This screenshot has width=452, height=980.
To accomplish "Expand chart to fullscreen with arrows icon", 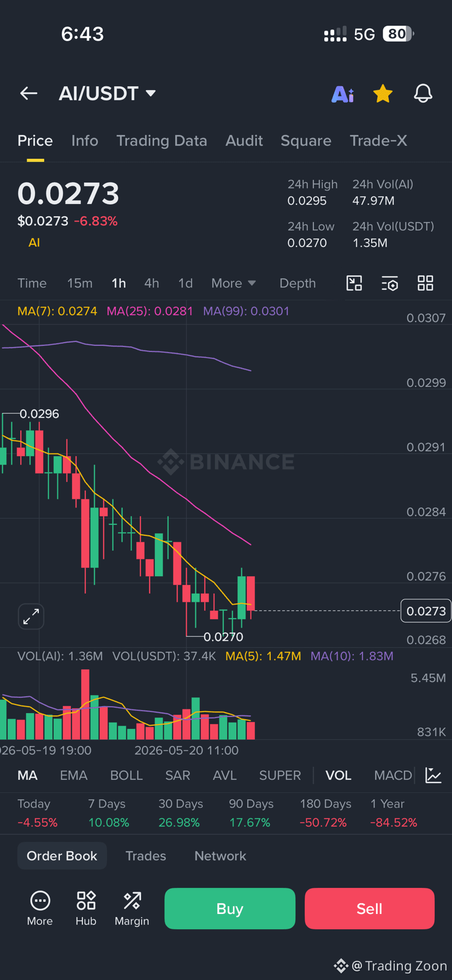I will [x=31, y=617].
